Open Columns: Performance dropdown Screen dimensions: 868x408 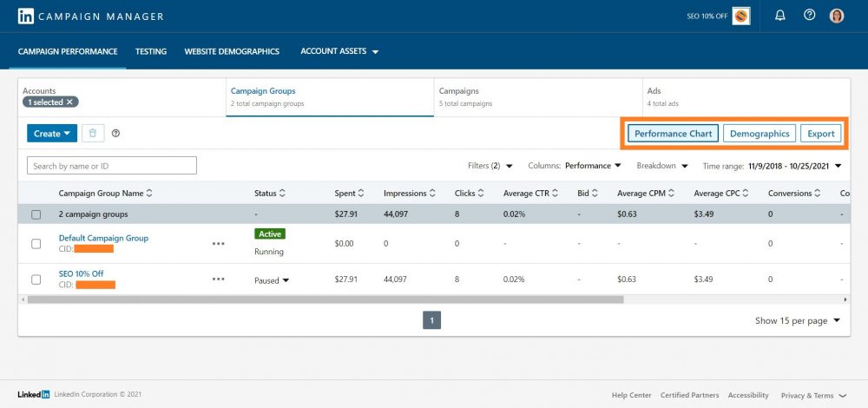575,166
